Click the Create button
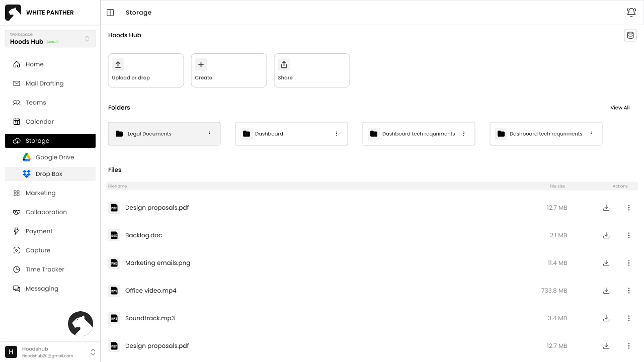644x362 pixels. (x=229, y=70)
